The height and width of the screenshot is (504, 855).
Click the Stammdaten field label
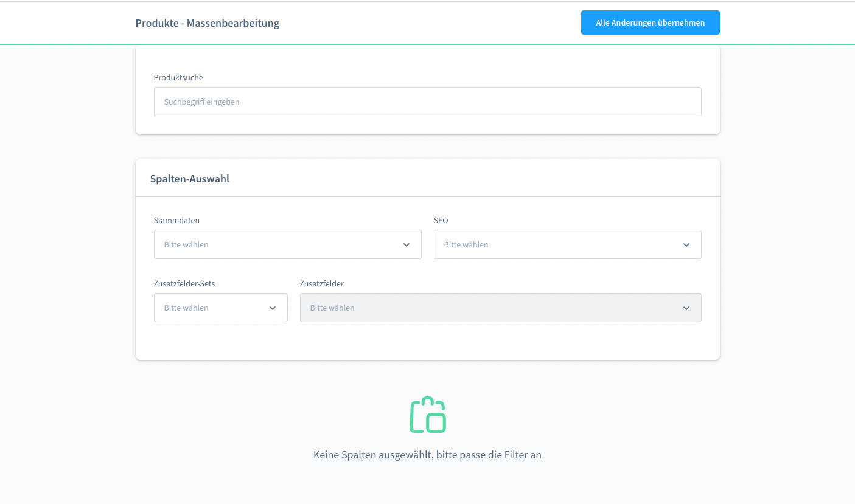click(x=176, y=220)
